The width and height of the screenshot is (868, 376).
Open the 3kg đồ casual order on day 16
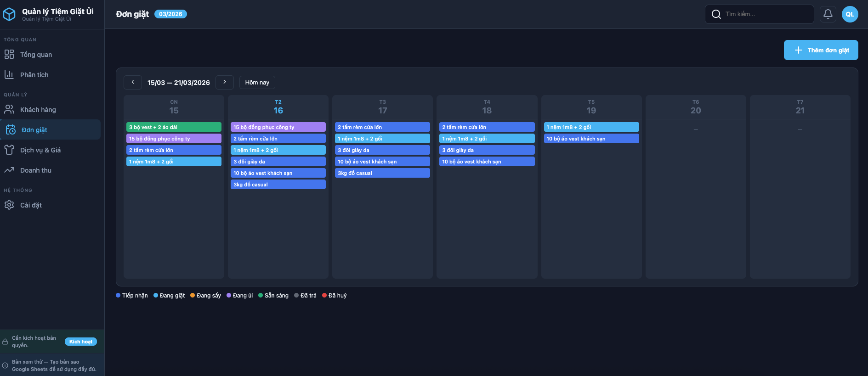pyautogui.click(x=278, y=185)
